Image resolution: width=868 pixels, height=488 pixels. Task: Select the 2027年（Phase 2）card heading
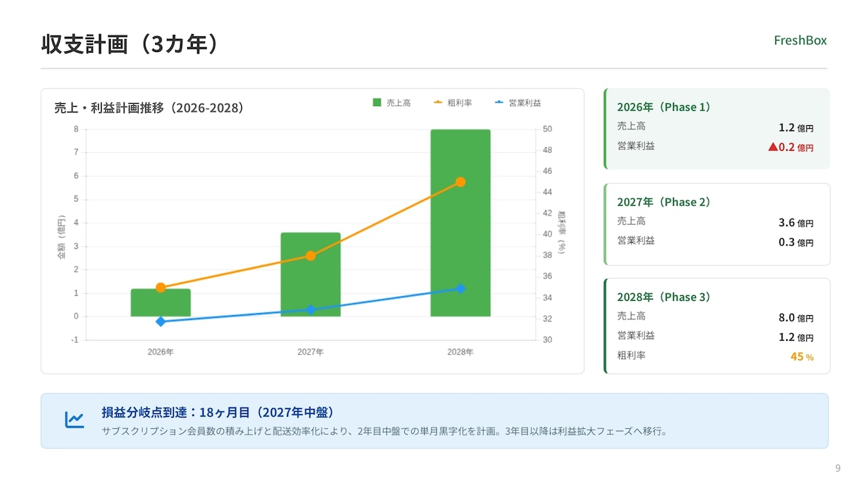(x=664, y=202)
